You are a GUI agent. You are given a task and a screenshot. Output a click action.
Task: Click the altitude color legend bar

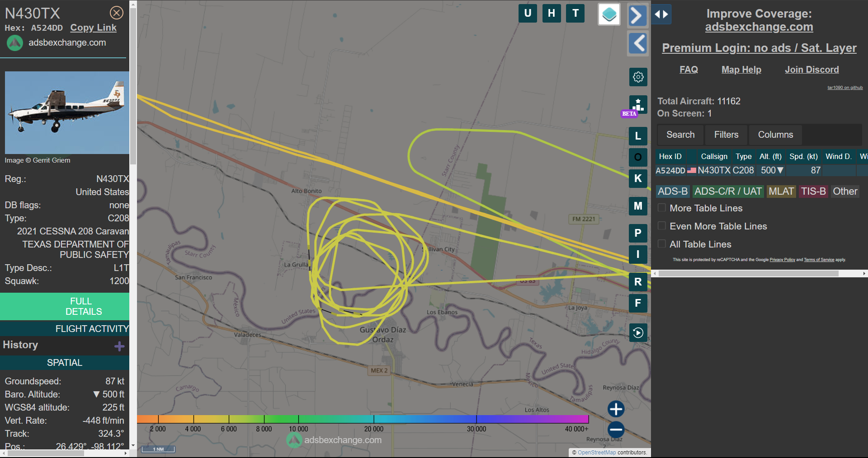[x=363, y=419]
